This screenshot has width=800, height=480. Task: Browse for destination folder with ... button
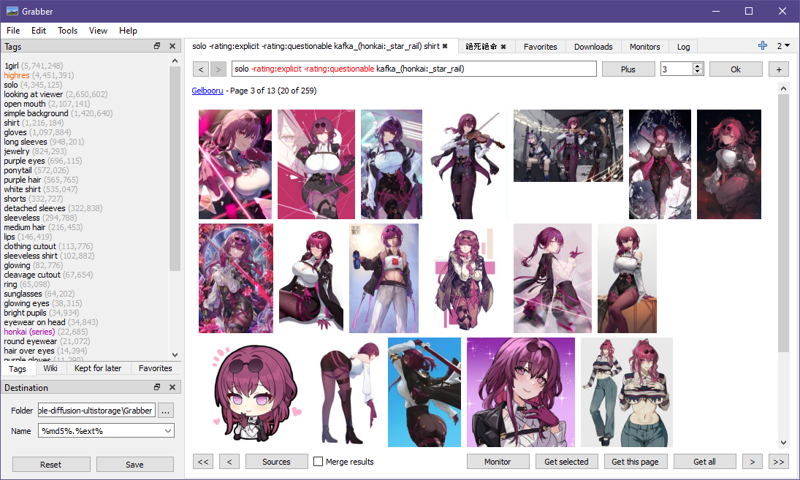165,410
